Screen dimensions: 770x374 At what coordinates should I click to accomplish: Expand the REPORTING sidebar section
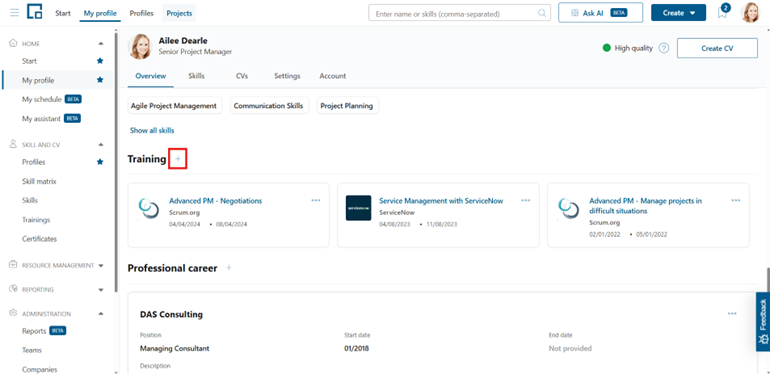101,290
